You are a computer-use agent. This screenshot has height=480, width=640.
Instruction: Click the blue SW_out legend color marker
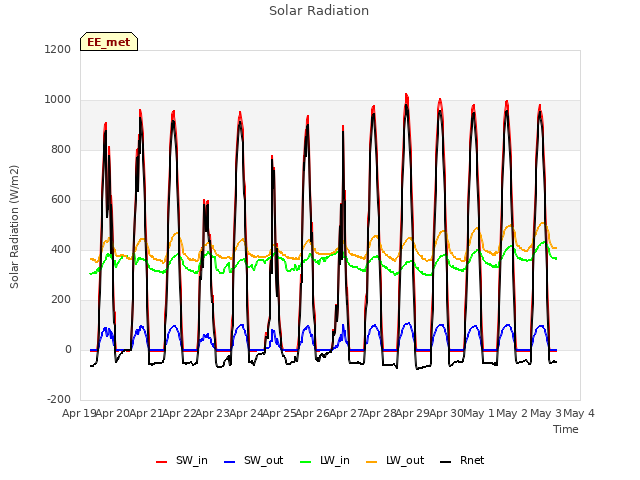(230, 462)
